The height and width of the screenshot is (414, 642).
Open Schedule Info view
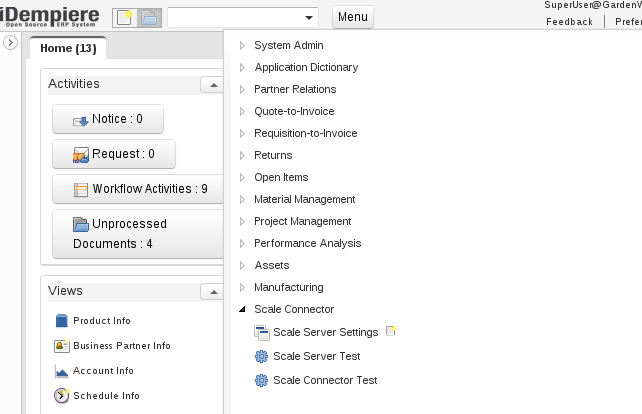(106, 396)
